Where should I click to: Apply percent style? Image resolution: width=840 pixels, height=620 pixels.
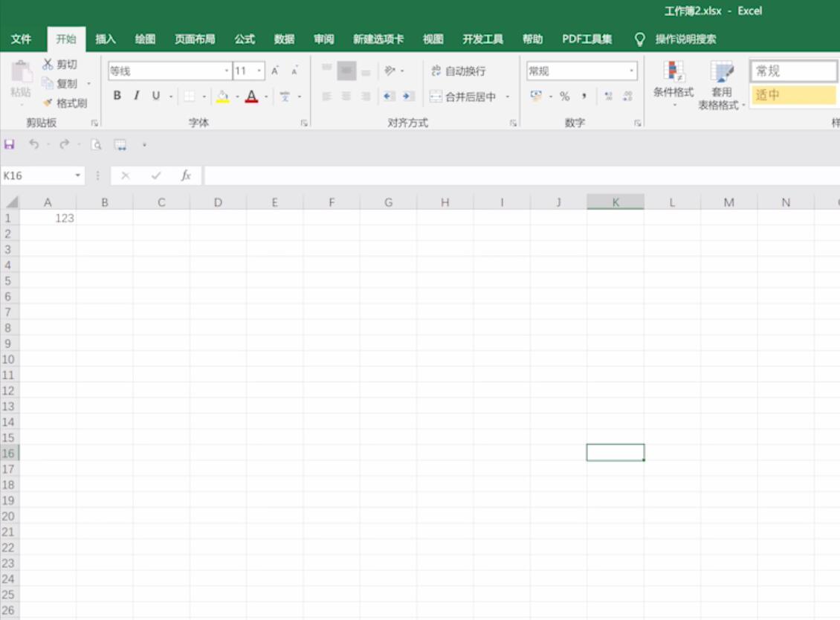point(565,96)
